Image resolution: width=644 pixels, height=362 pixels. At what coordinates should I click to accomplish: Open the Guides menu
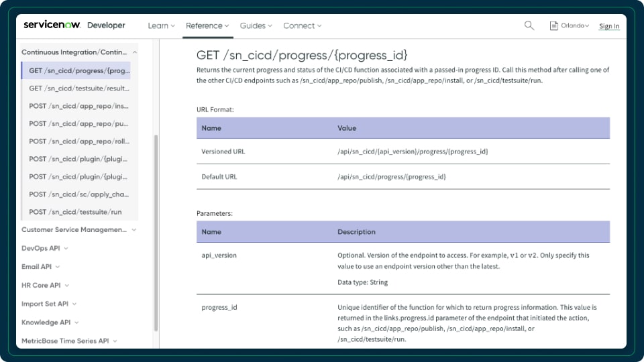point(256,25)
